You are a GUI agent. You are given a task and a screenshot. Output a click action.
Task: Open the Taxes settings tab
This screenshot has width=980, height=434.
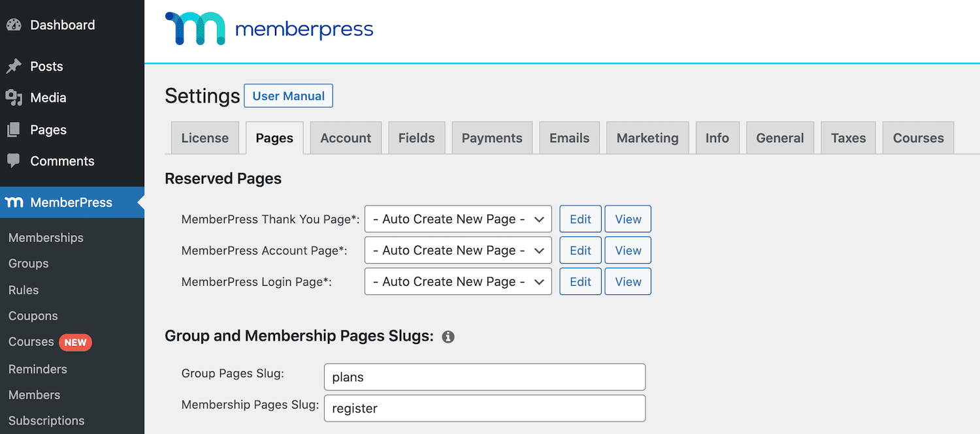click(847, 138)
